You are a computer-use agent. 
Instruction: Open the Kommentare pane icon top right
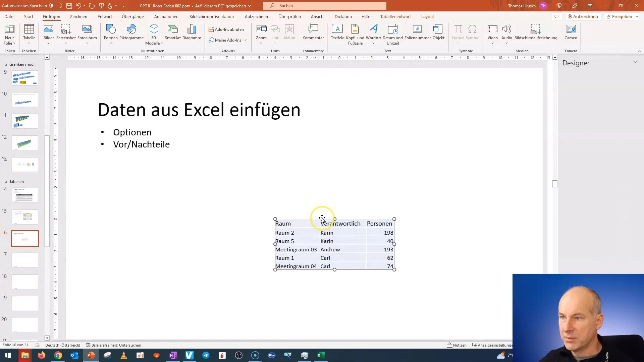click(556, 16)
